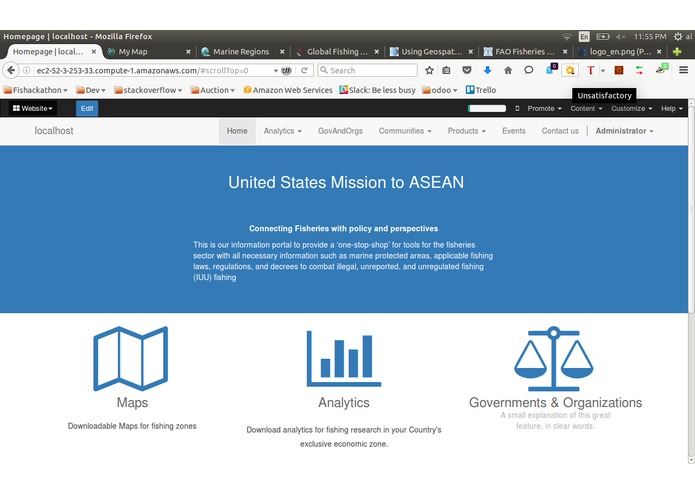
Task: Open the Analytics nav dropdown
Action: (282, 131)
